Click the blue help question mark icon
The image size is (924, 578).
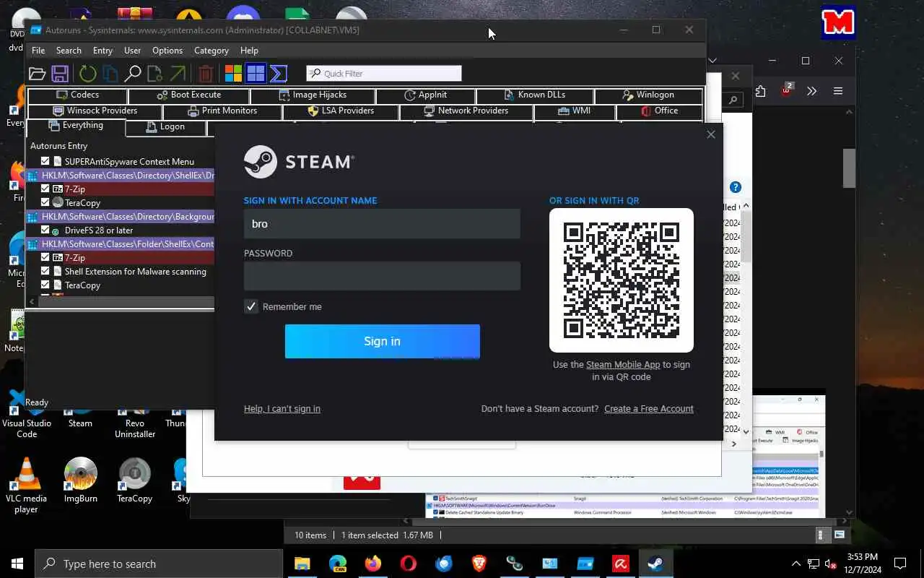click(735, 187)
